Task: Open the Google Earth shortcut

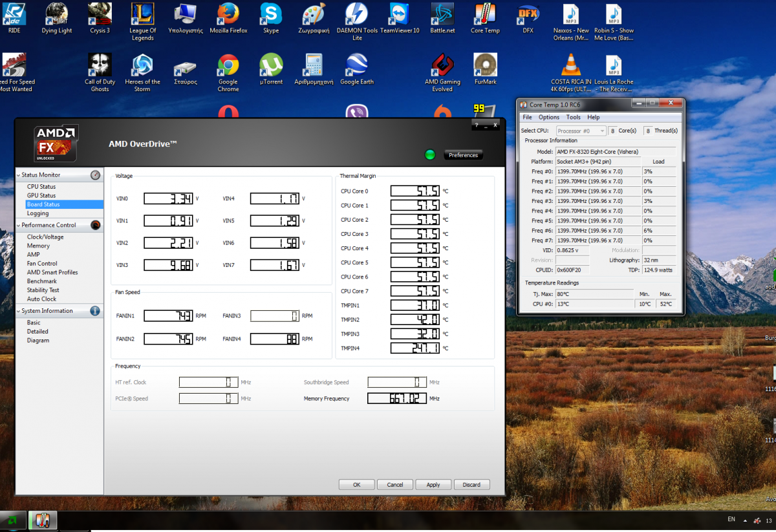Action: coord(357,70)
